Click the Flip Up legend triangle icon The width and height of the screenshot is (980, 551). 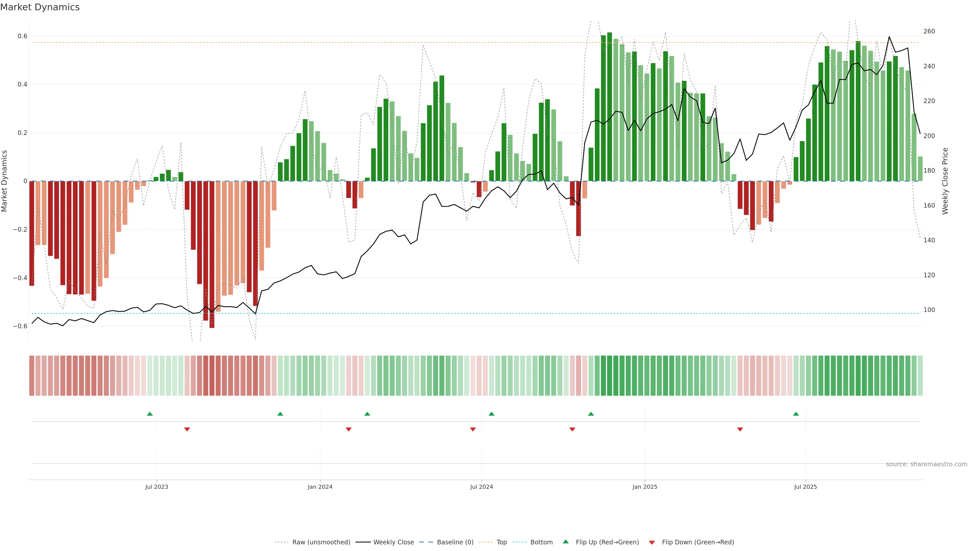point(566,542)
